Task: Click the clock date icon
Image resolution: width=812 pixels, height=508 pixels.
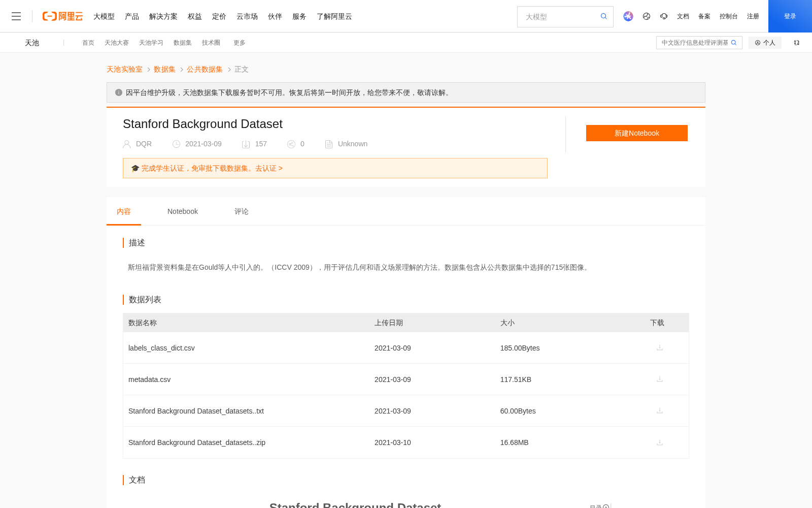Action: click(177, 144)
